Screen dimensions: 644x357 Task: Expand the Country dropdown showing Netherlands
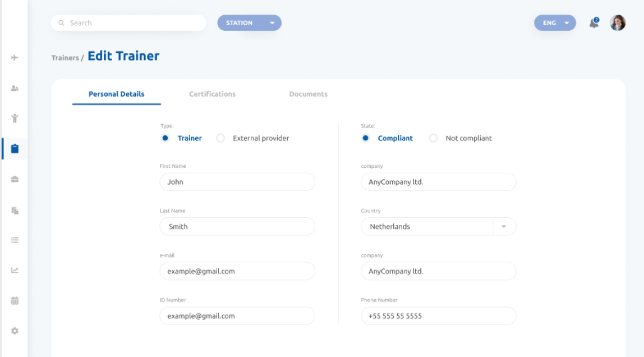[x=504, y=226]
